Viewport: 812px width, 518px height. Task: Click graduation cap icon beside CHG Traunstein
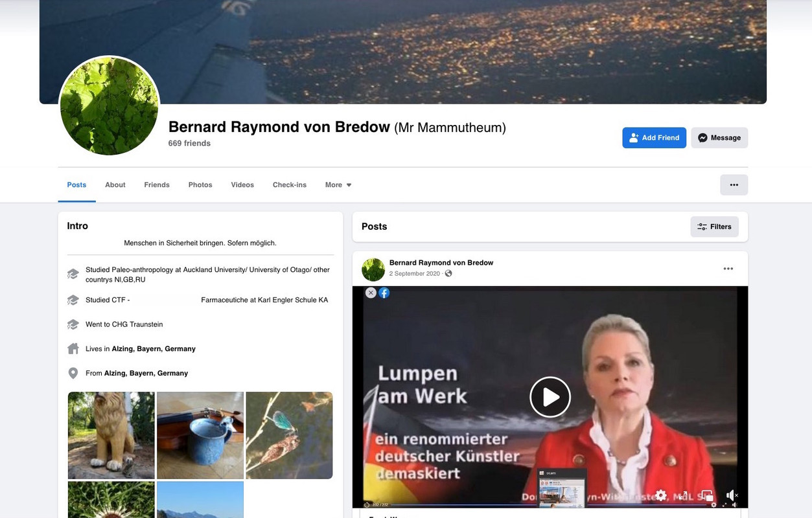pyautogui.click(x=73, y=324)
